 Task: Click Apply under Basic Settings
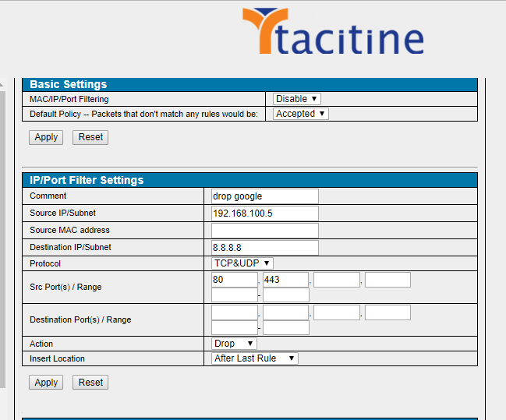point(46,137)
